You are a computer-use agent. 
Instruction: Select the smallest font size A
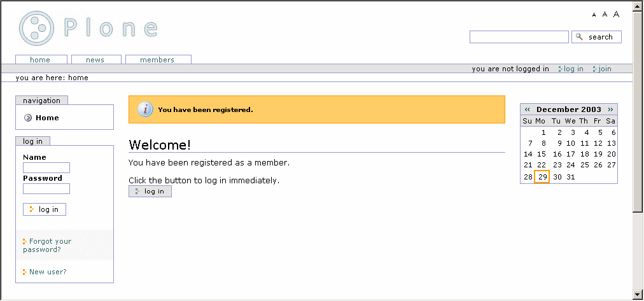(x=594, y=15)
